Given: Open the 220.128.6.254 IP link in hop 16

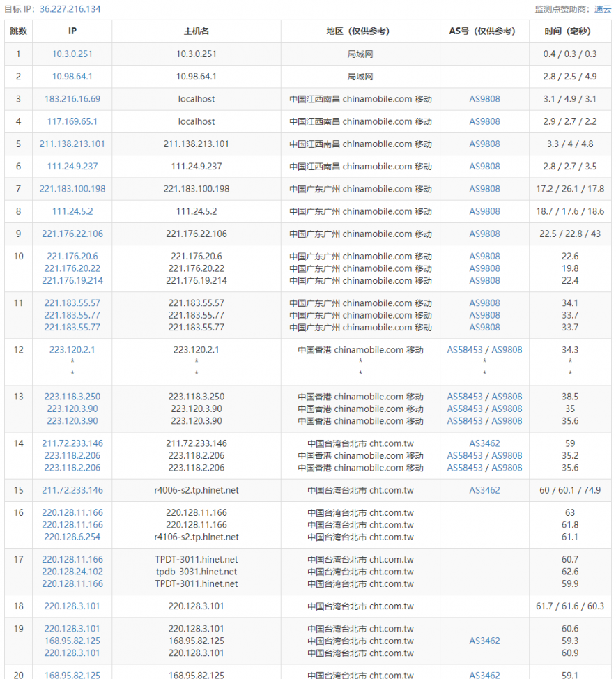Looking at the screenshot, I should click(x=72, y=537).
